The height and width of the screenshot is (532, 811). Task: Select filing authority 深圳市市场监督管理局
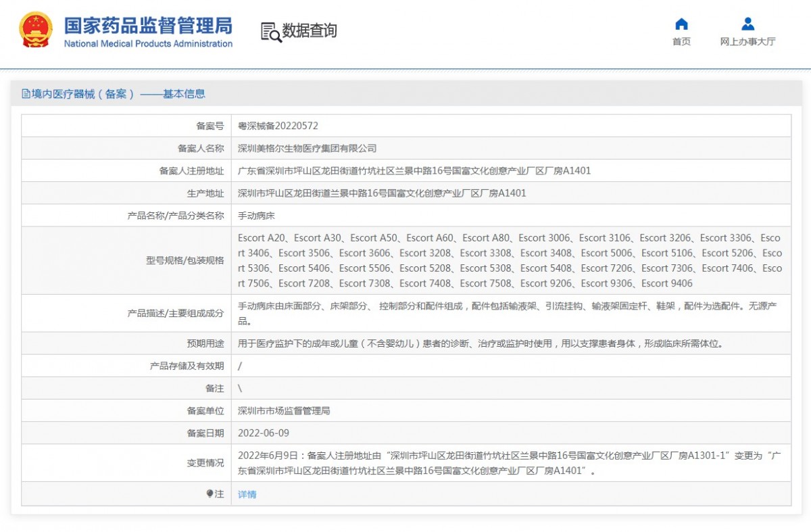click(x=284, y=411)
